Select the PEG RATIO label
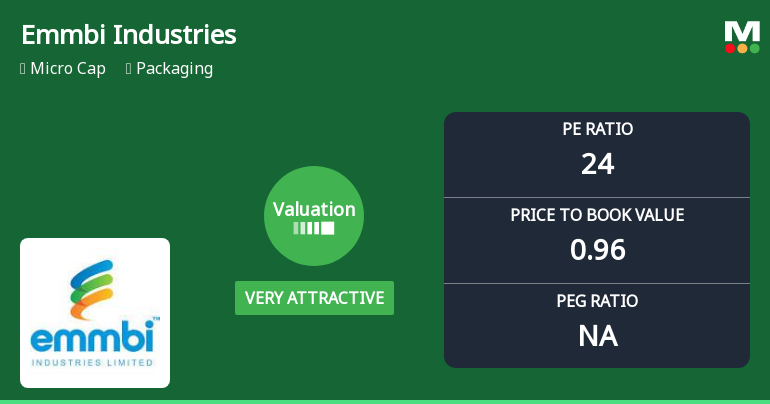Screen dimensions: 770x404 [597, 301]
